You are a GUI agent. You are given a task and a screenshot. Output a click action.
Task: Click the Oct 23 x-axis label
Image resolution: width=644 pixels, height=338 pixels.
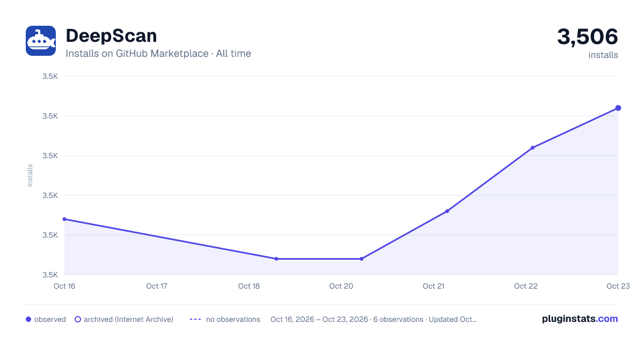tap(617, 286)
